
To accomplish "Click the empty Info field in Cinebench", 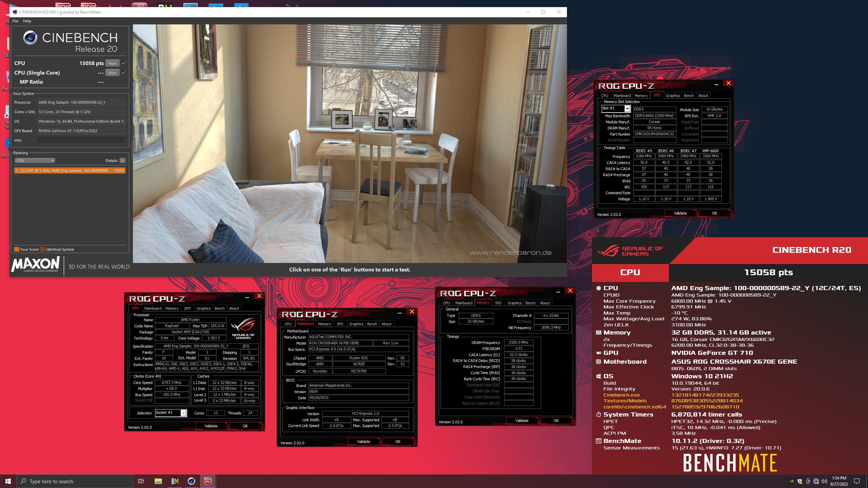I will tap(81, 140).
